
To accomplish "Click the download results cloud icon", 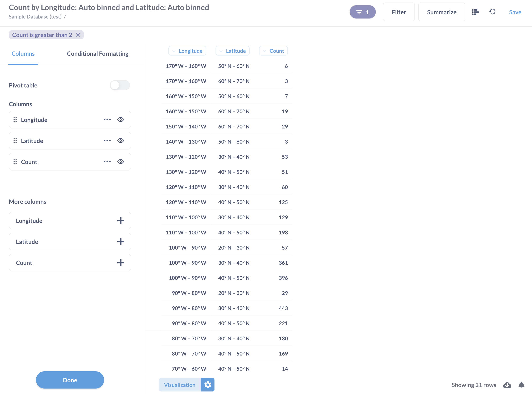I will tap(507, 385).
